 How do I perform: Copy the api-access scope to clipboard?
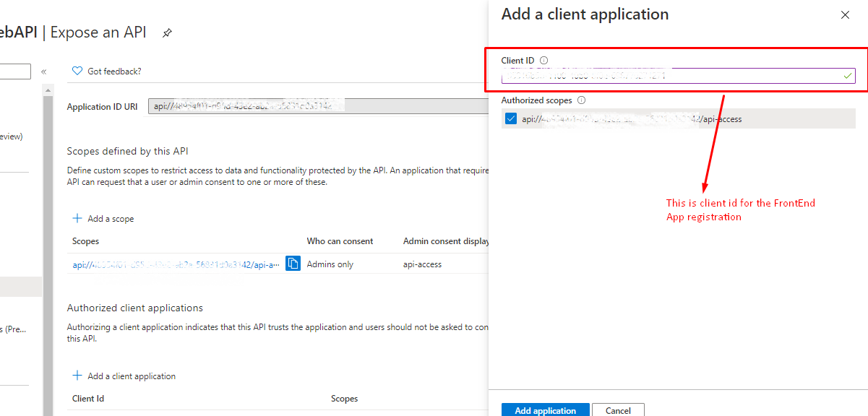click(x=293, y=264)
